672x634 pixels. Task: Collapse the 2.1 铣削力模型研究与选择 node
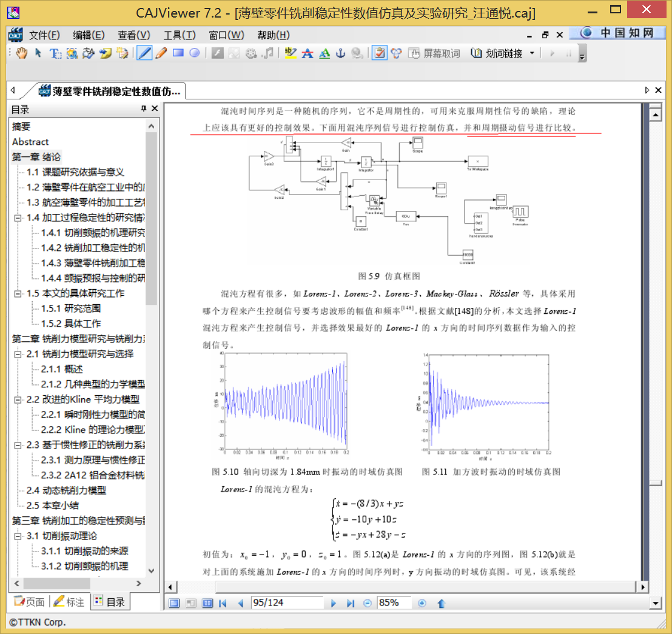18,354
